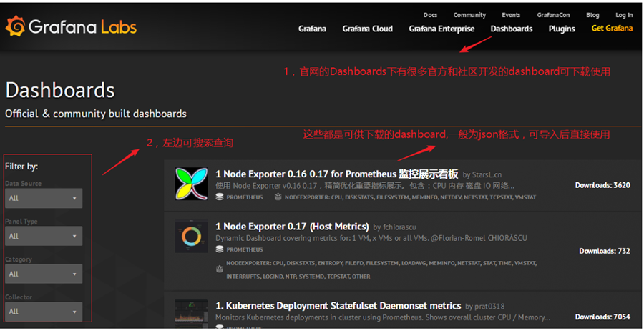
Task: Click database icon beside PROMETHEUS in first dashboard
Action: pyautogui.click(x=220, y=197)
